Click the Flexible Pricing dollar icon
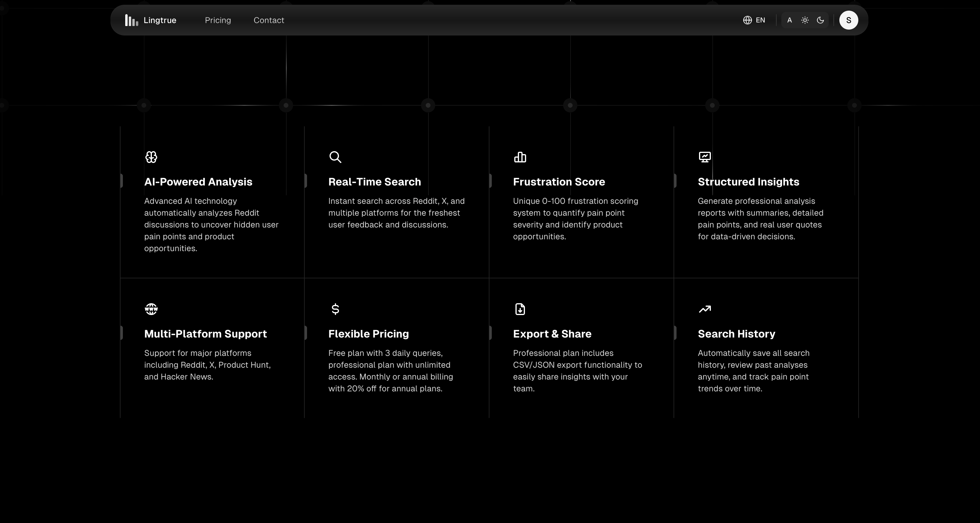 coord(335,309)
